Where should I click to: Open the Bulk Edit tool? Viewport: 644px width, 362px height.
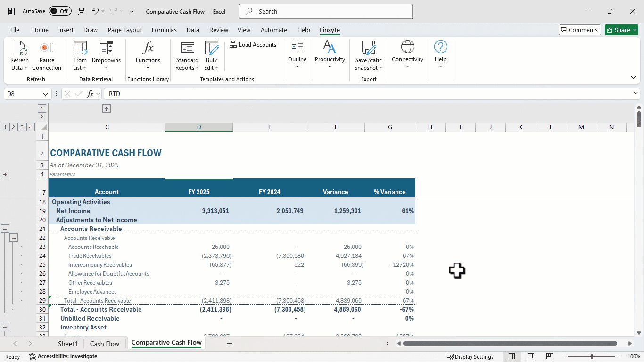click(211, 56)
